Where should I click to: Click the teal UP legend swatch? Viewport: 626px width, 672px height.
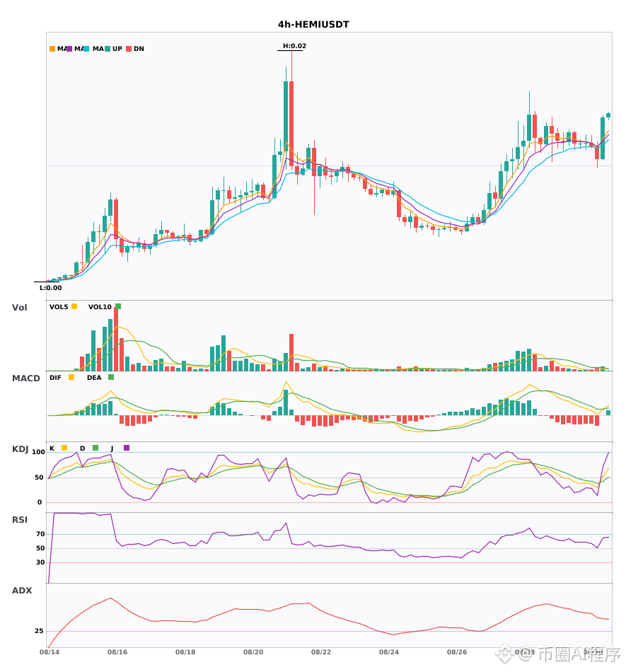click(x=108, y=49)
